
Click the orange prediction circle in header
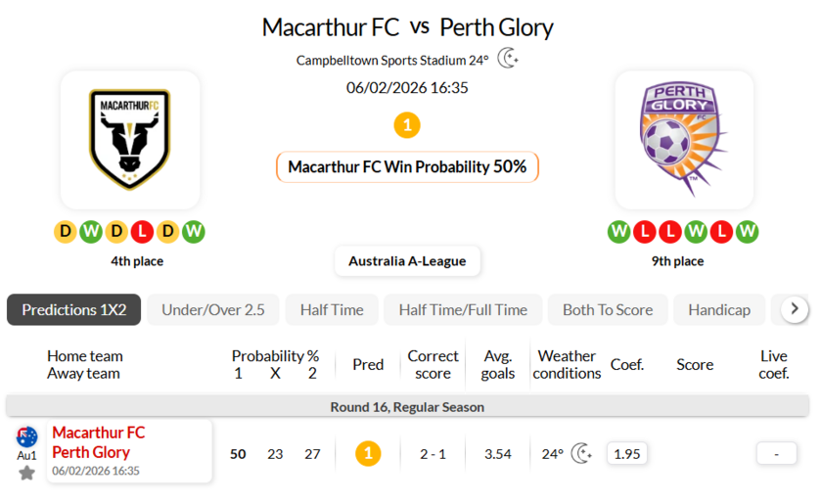tap(407, 125)
